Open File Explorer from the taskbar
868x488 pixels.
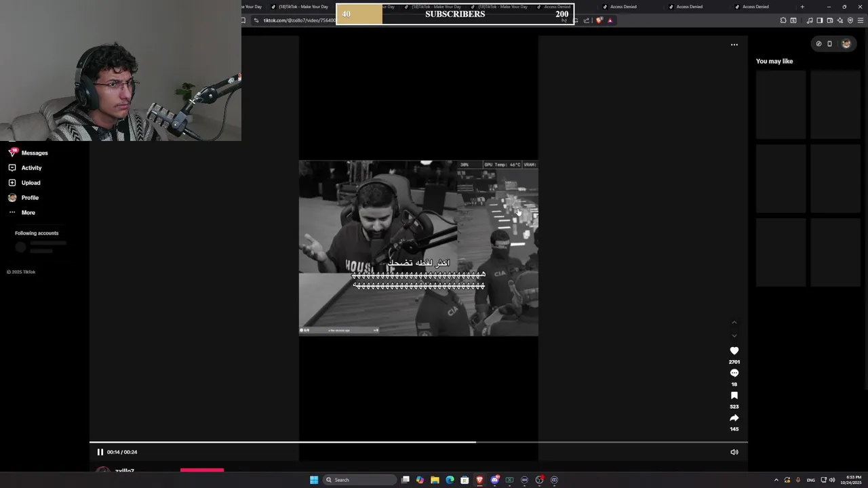(x=435, y=480)
